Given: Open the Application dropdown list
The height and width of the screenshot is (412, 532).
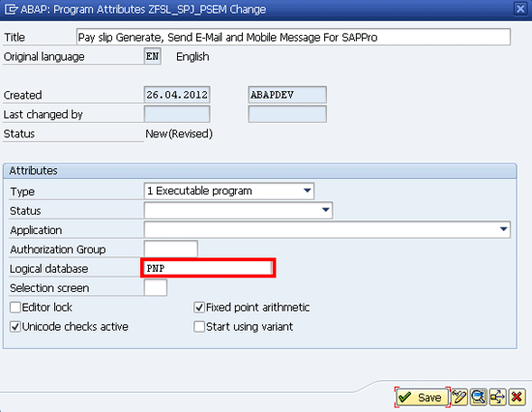Looking at the screenshot, I should (x=327, y=230).
